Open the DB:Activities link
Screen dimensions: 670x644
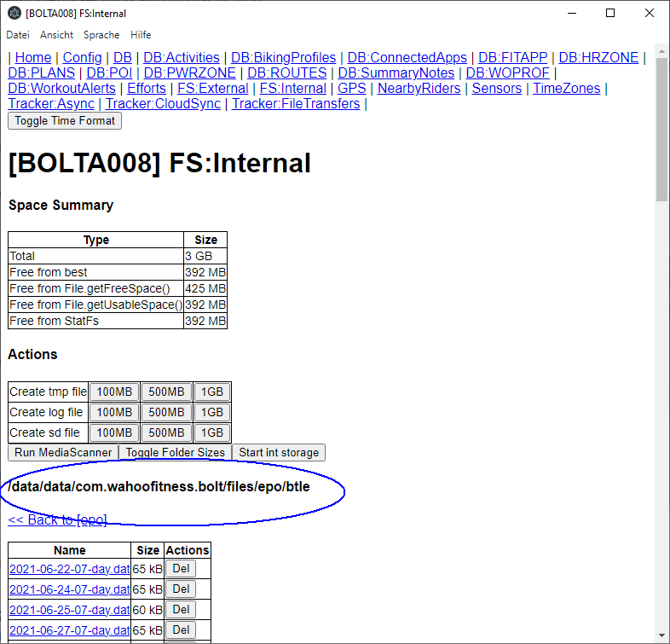pyautogui.click(x=182, y=57)
